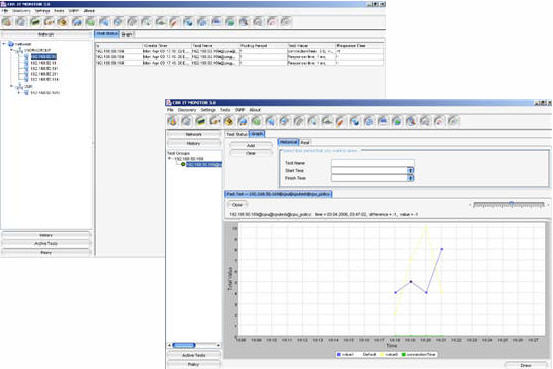Collapse the 192.168.50.169 node under Test Groups
553x369 pixels.
[170, 159]
